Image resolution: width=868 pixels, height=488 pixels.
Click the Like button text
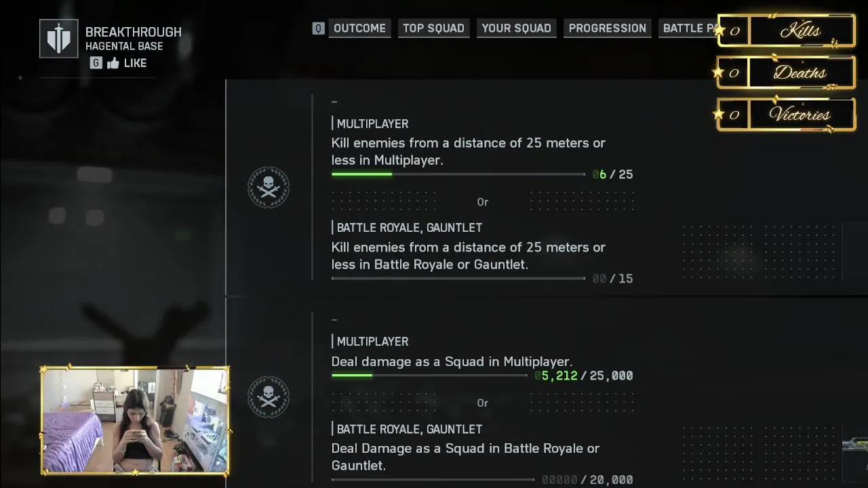click(135, 63)
